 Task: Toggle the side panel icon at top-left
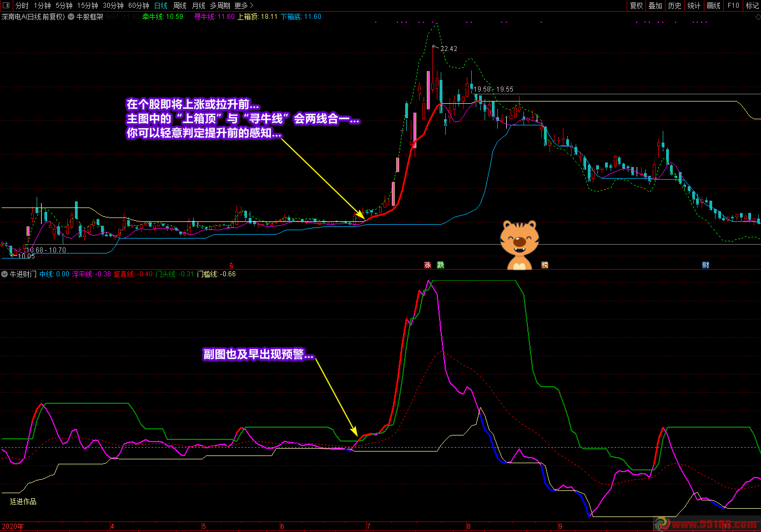6,6
